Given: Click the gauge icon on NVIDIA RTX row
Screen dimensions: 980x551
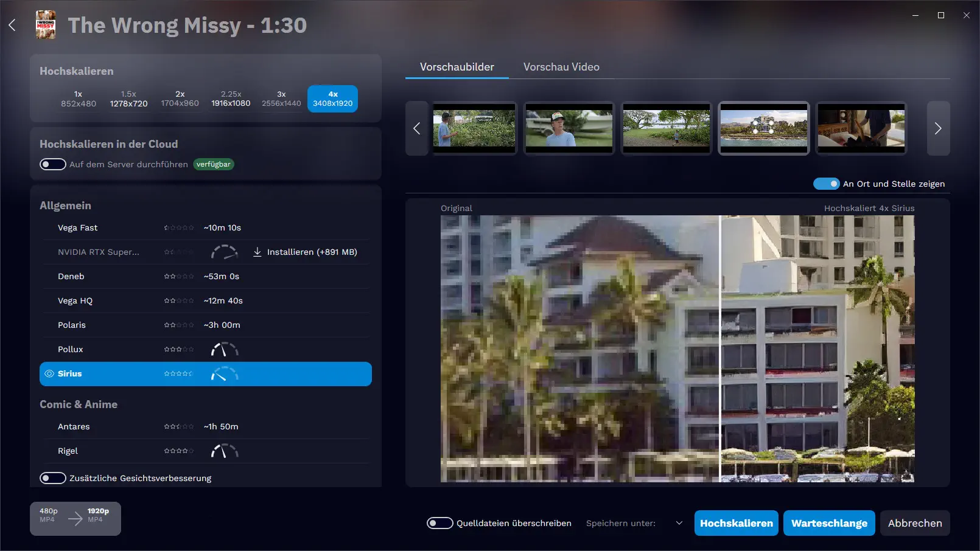Looking at the screenshot, I should click(224, 252).
